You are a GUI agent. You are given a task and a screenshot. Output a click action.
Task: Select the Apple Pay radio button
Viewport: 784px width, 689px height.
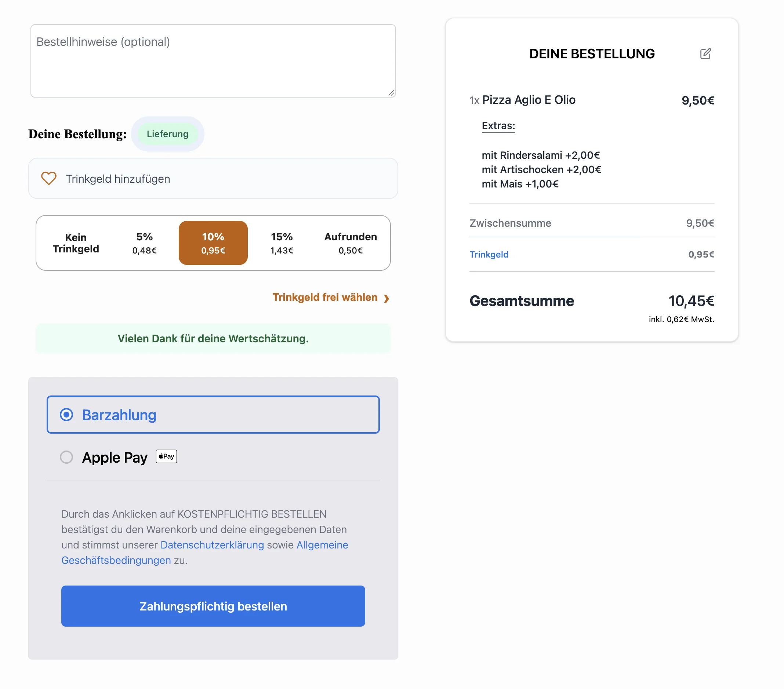pos(66,457)
